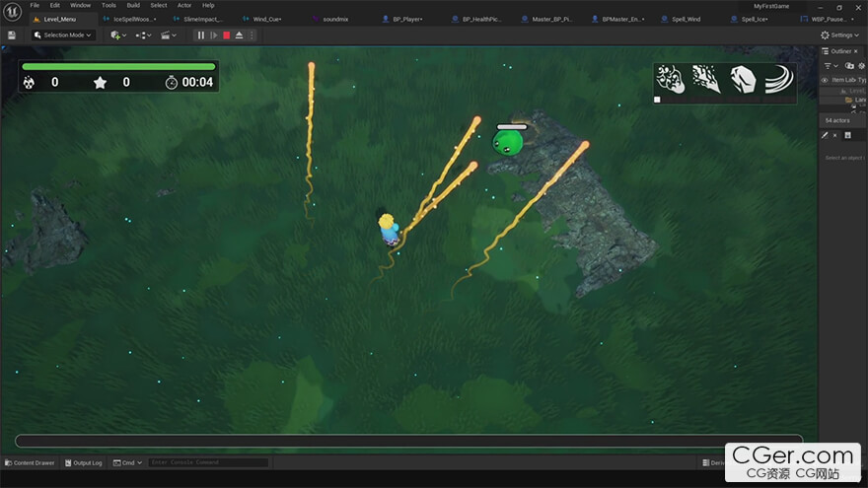Click the 54 actors count text
The width and height of the screenshot is (868, 488).
(x=837, y=120)
